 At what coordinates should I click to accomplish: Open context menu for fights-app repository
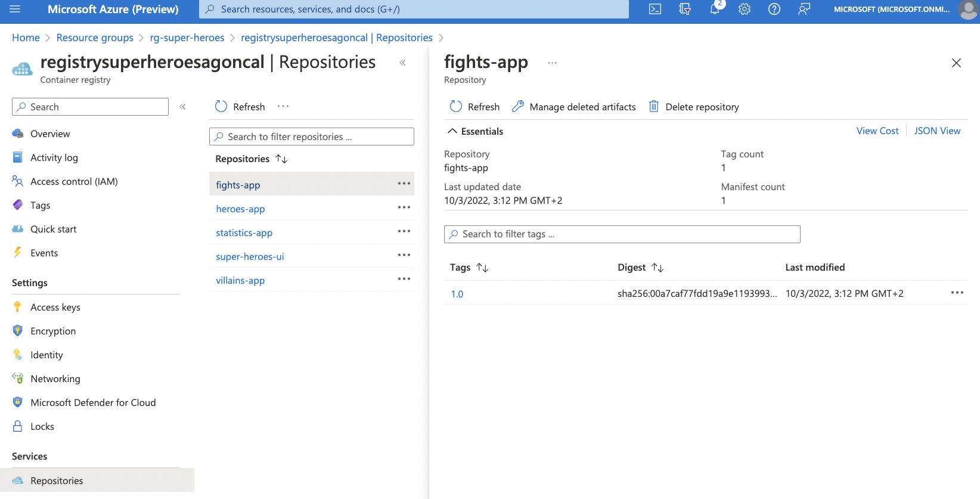pos(404,184)
